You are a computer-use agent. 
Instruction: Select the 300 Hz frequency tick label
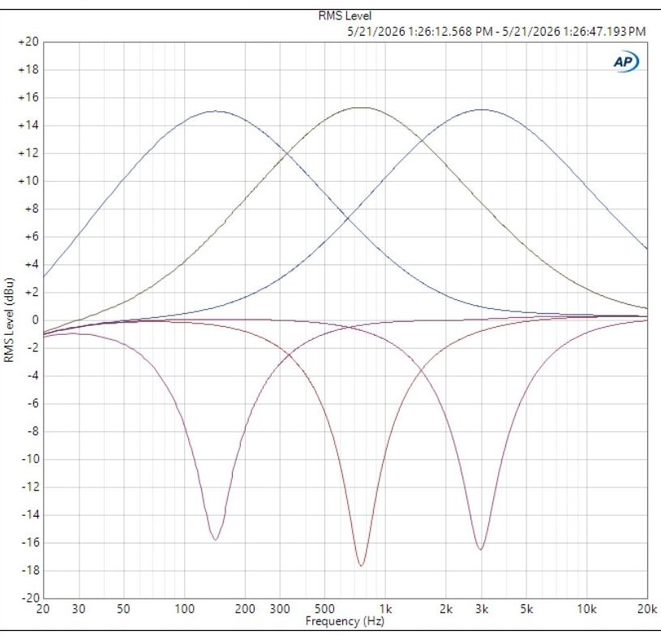pos(280,609)
